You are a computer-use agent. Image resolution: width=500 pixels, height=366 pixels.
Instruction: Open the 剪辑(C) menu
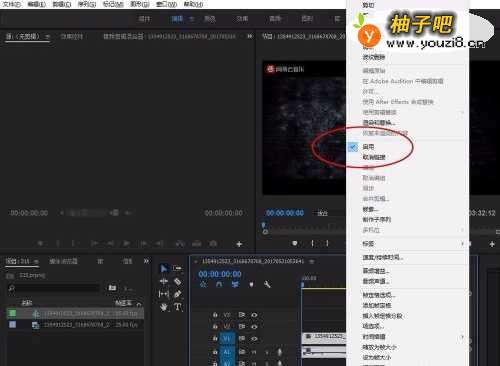pyautogui.click(x=62, y=4)
